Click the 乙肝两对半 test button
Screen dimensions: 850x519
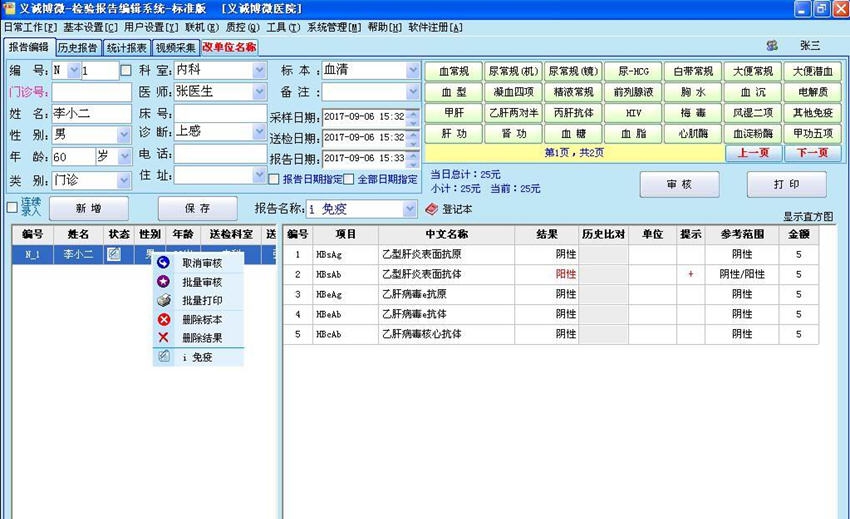pyautogui.click(x=513, y=113)
